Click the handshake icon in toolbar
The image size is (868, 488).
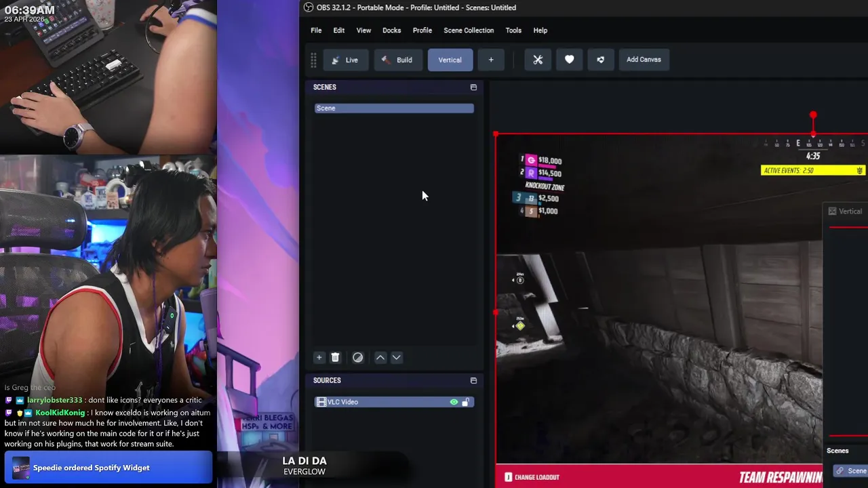[x=600, y=60]
